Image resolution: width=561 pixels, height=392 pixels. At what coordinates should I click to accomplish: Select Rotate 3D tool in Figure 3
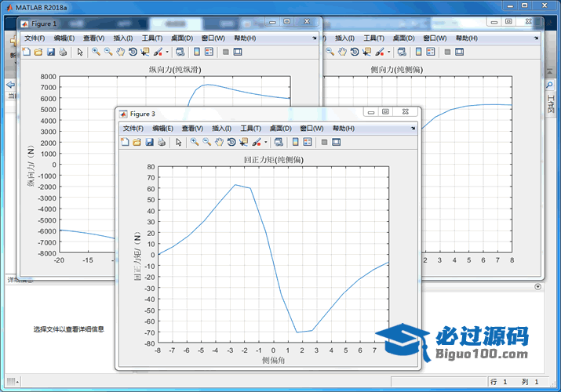231,142
